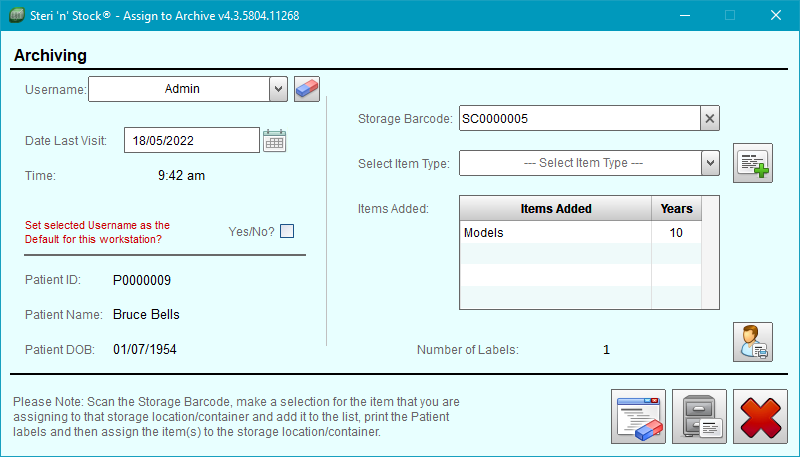
Task: Clear the Username with the eraser icon
Action: pyautogui.click(x=307, y=89)
